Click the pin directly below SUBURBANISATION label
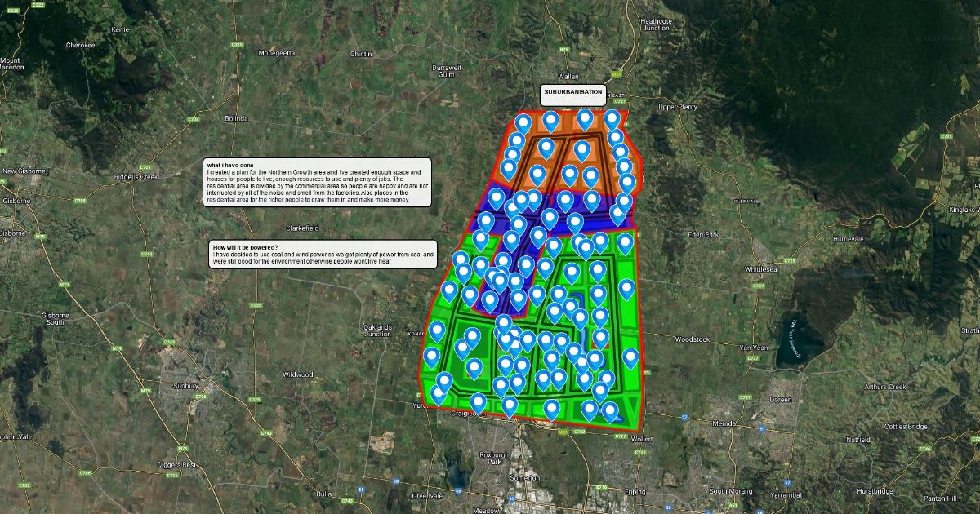Image resolution: width=980 pixels, height=514 pixels. [585, 118]
